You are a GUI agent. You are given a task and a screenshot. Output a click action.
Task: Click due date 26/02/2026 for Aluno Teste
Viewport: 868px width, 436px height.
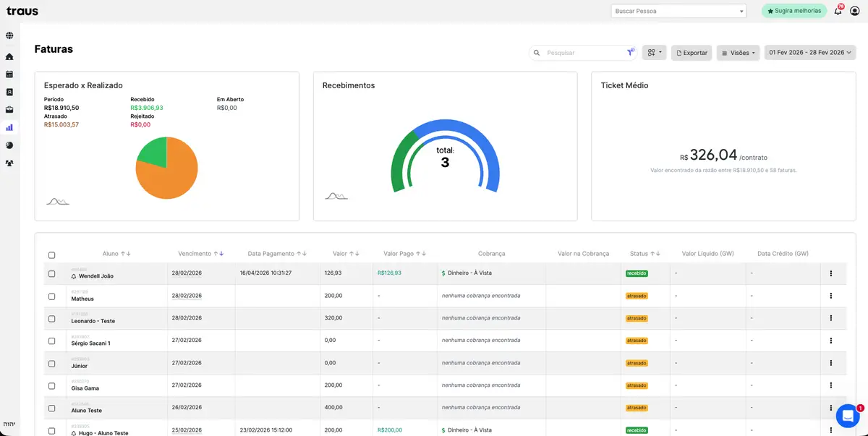[187, 408]
